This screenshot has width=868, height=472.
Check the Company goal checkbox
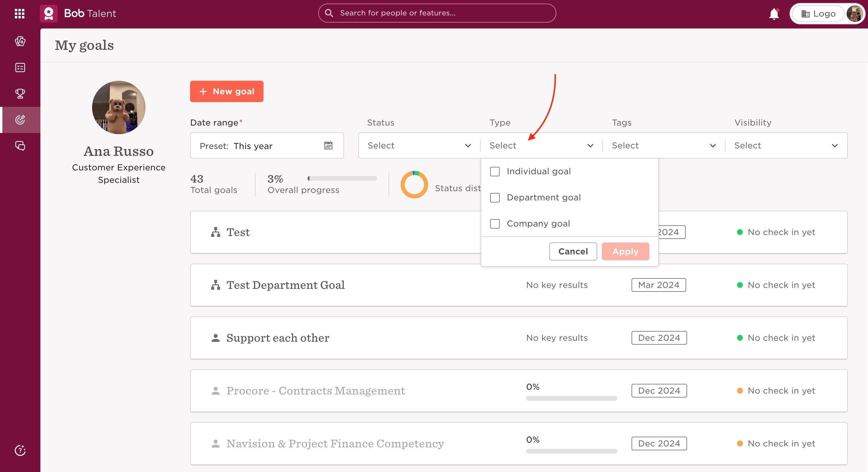point(495,224)
